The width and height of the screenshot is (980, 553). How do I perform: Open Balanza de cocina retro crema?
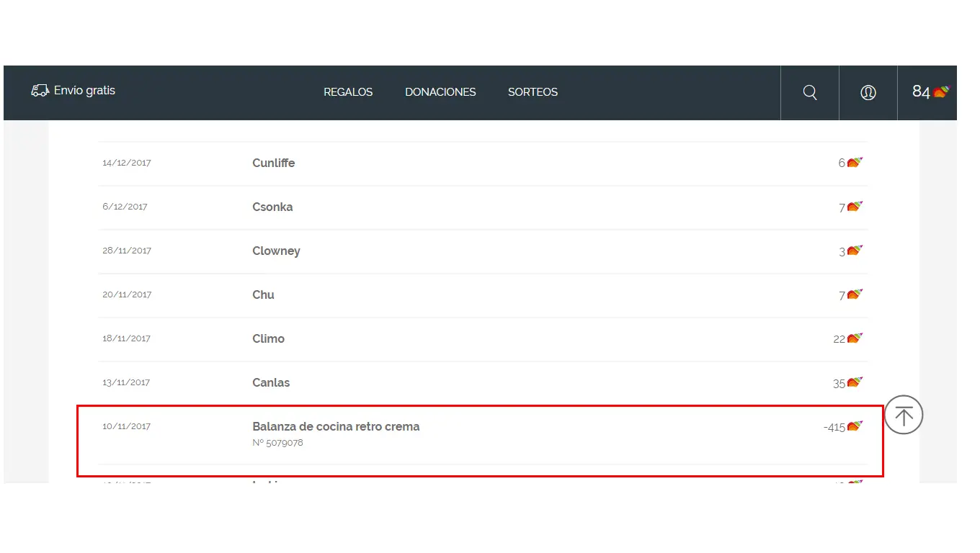click(336, 426)
